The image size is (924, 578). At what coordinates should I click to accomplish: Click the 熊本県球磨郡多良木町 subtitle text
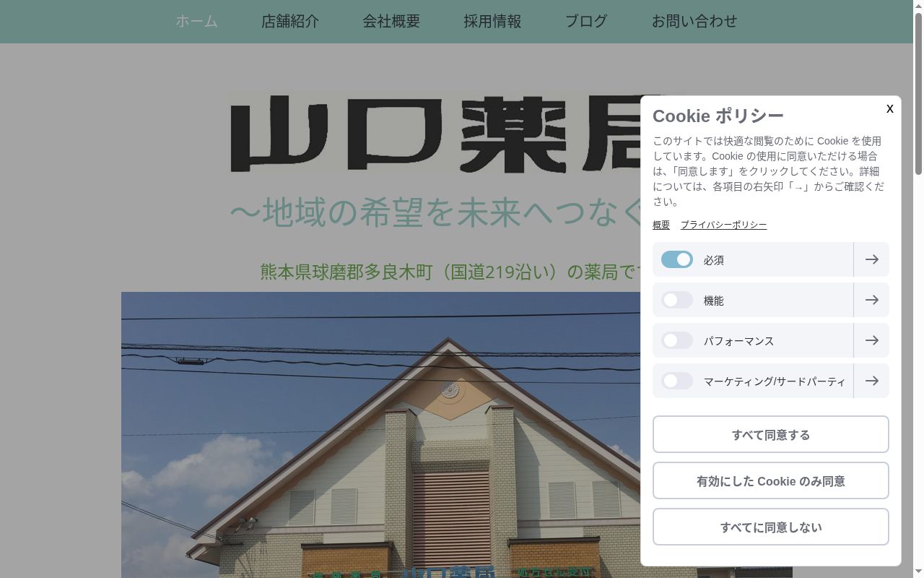pyautogui.click(x=450, y=272)
